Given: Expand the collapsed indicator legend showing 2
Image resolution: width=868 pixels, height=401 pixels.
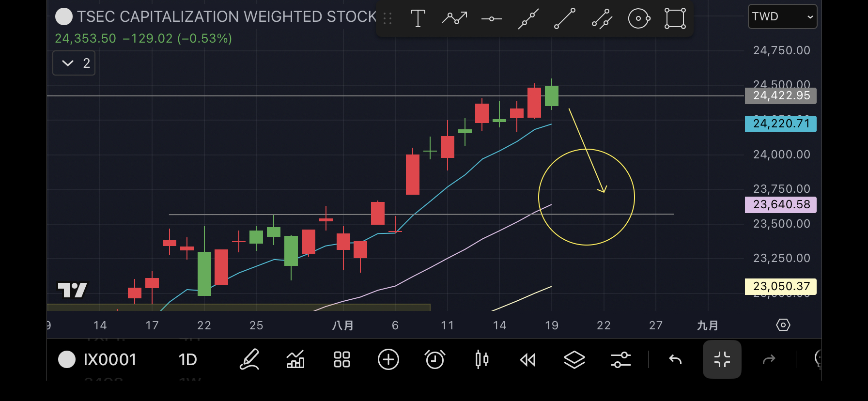Looking at the screenshot, I should [x=74, y=63].
